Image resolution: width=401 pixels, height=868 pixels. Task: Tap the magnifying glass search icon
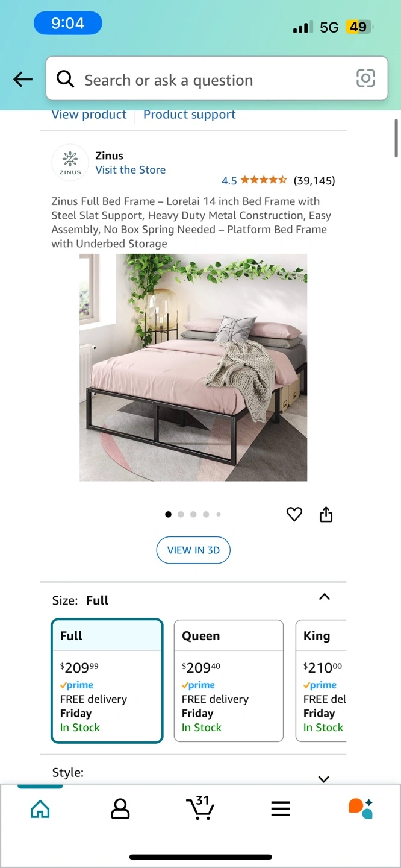coord(65,78)
